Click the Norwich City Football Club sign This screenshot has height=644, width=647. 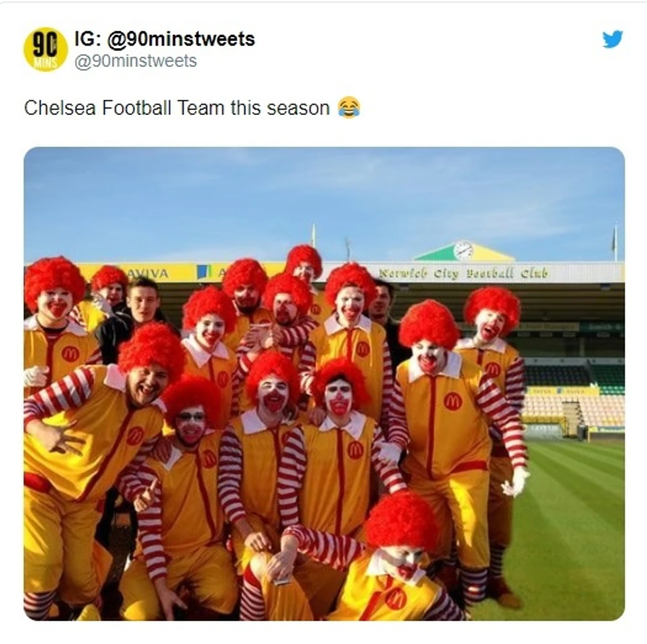pos(463,273)
